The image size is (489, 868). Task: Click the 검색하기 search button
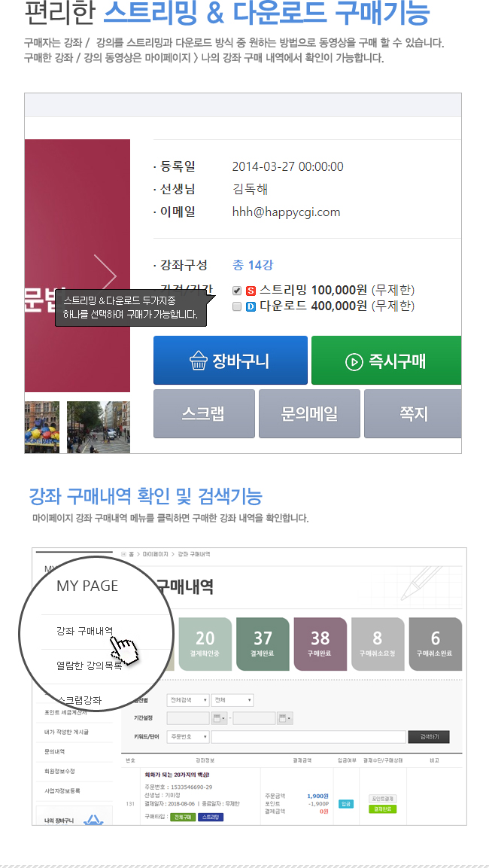pos(429,737)
